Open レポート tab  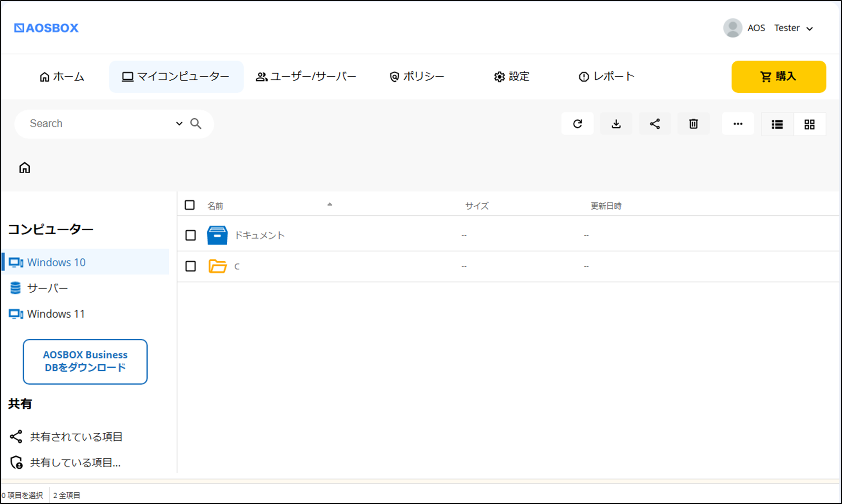point(607,77)
